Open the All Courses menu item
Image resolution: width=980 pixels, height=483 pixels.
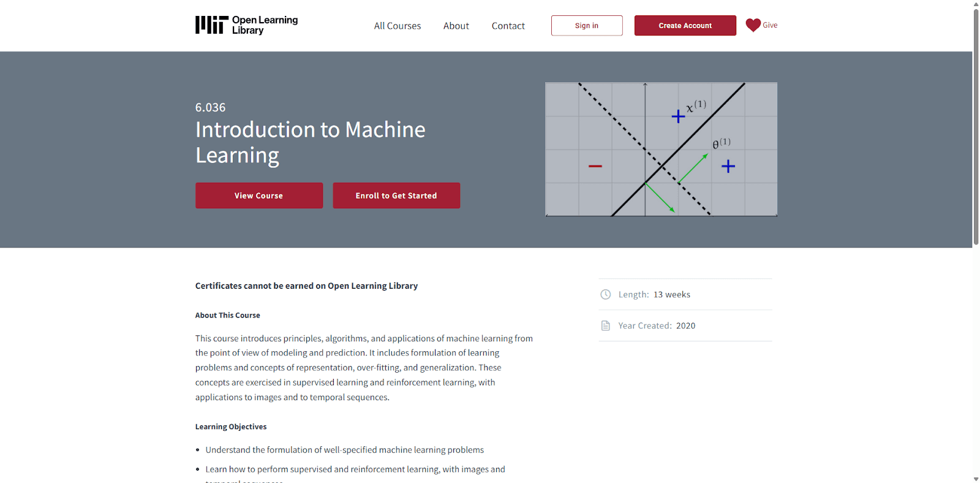point(398,26)
